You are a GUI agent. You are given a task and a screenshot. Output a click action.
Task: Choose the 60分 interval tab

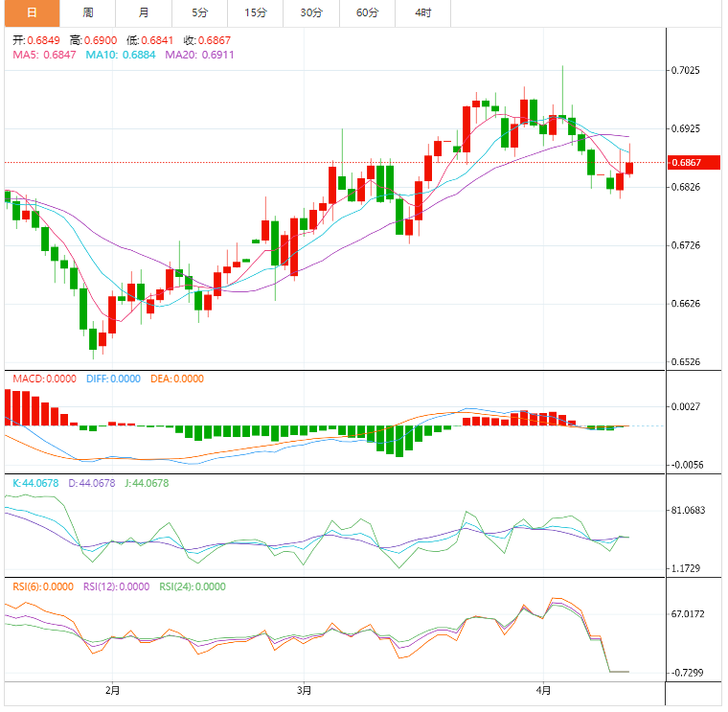point(367,12)
